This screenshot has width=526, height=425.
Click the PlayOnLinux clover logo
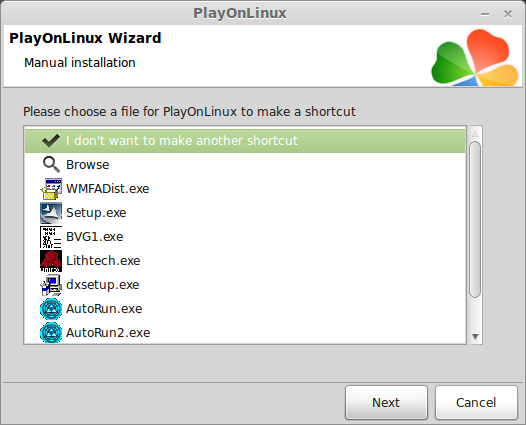pos(475,58)
